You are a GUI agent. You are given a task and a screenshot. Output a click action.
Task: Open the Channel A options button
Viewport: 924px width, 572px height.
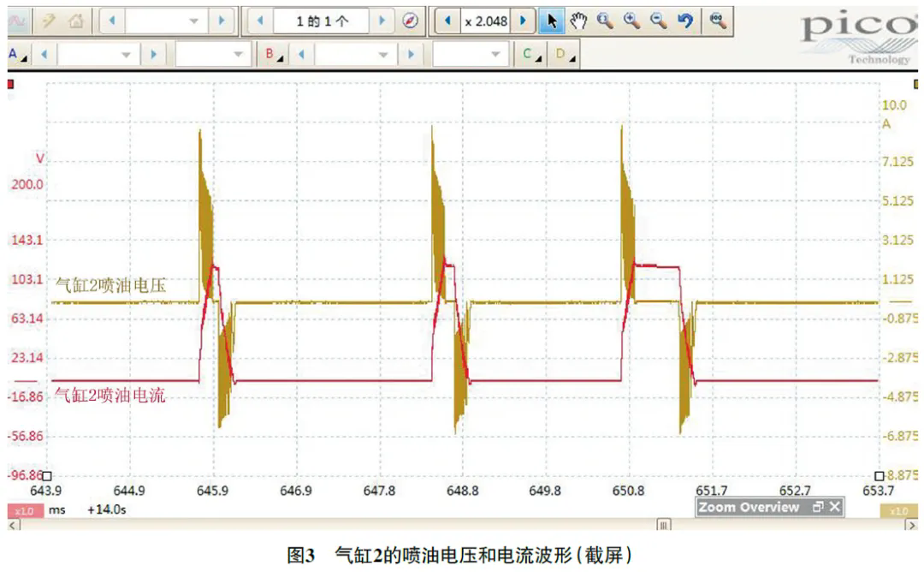pos(18,55)
